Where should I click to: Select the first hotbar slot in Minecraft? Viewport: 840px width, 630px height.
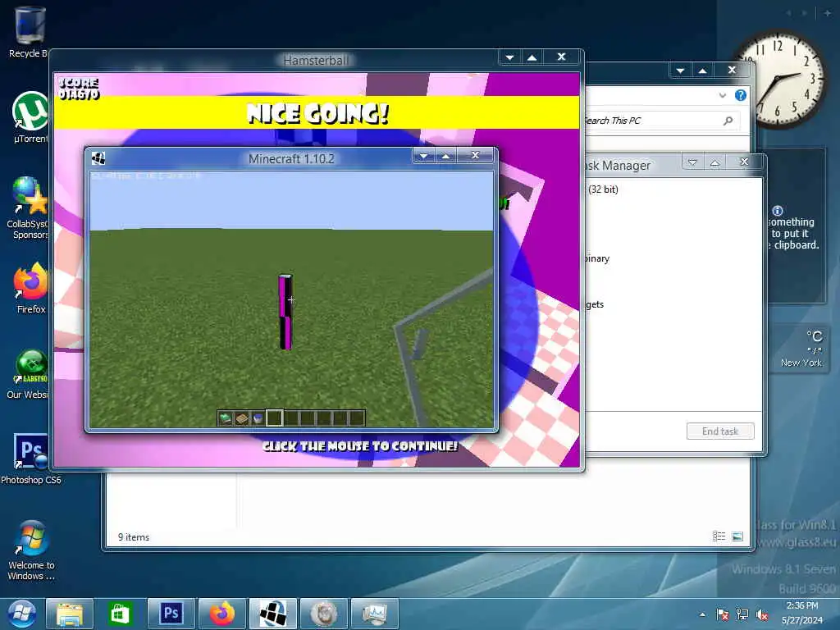tap(226, 418)
